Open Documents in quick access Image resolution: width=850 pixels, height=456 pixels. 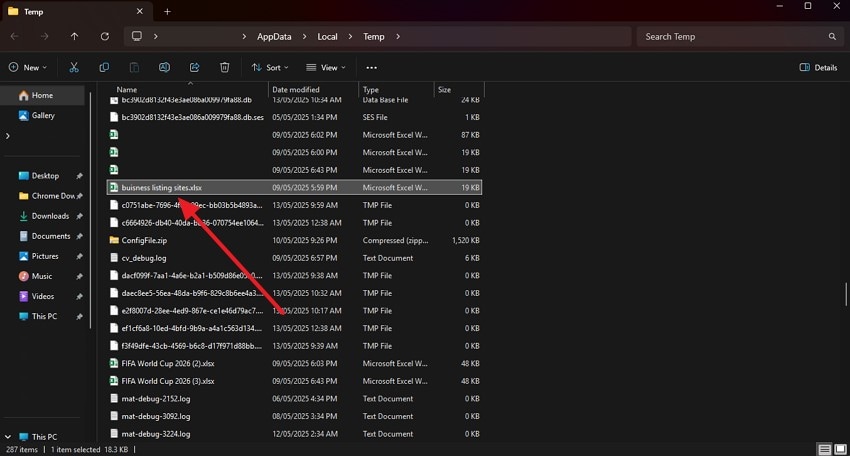[x=50, y=236]
